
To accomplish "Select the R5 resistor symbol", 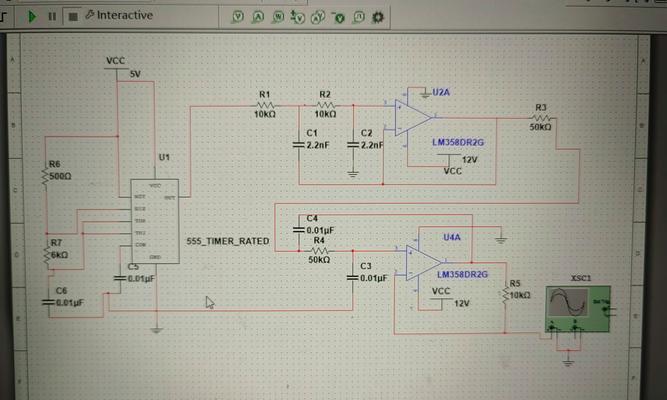I will coord(505,294).
